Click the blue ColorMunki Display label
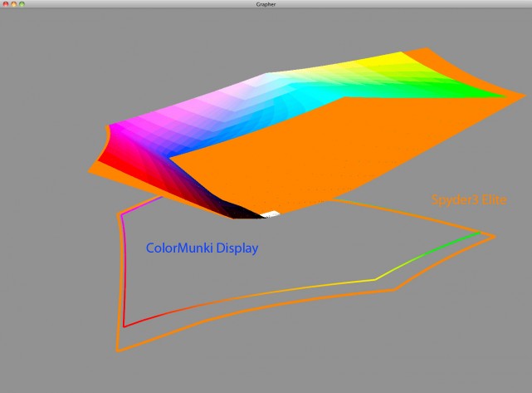 tap(203, 248)
